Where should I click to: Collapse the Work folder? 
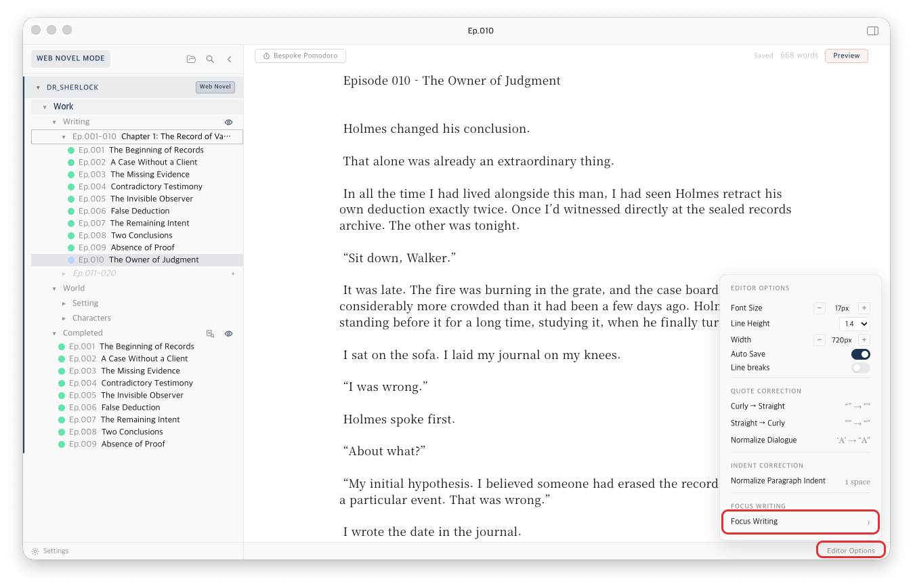(x=45, y=106)
